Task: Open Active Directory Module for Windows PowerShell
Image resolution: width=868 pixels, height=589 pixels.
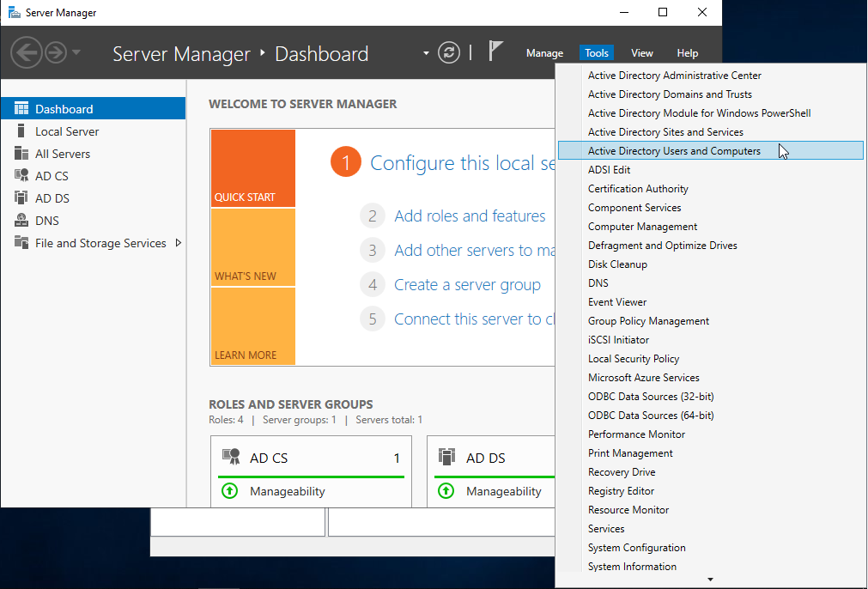Action: tap(710, 113)
